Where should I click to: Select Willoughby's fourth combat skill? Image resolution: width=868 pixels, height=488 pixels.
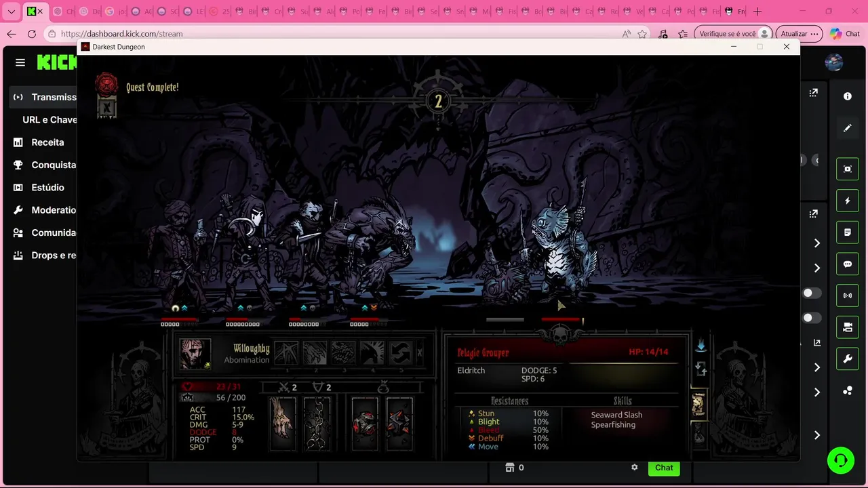[x=372, y=352]
